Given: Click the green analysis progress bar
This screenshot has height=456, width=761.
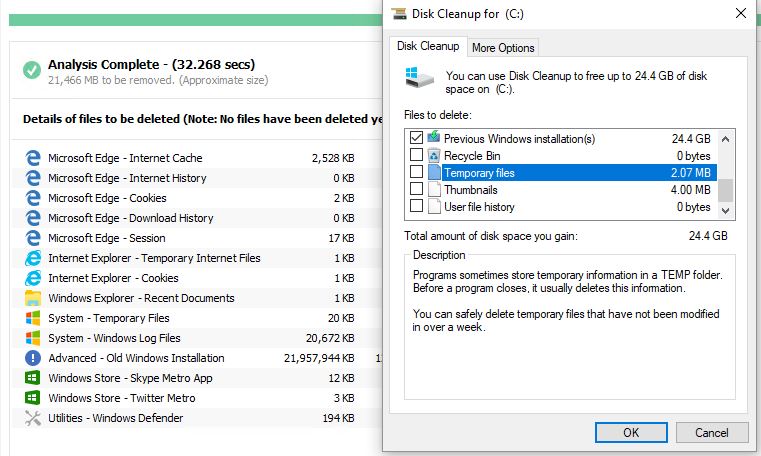Looking at the screenshot, I should (196, 20).
